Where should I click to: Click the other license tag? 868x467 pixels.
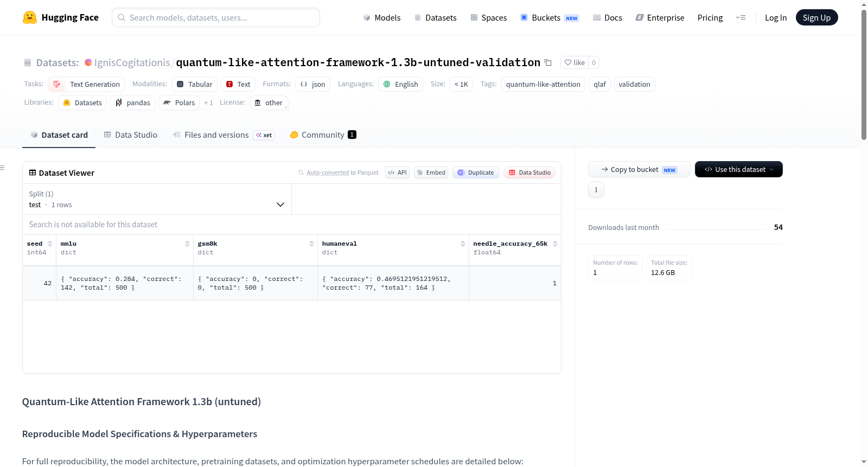pyautogui.click(x=269, y=103)
